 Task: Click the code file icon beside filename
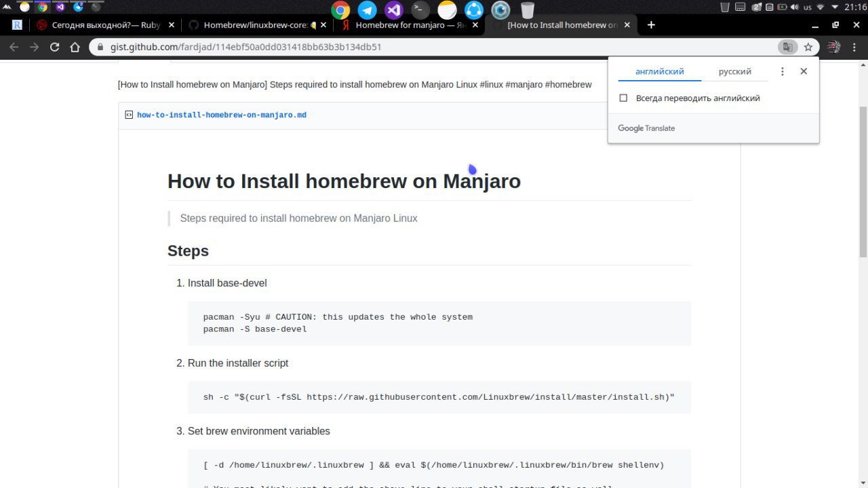click(128, 115)
